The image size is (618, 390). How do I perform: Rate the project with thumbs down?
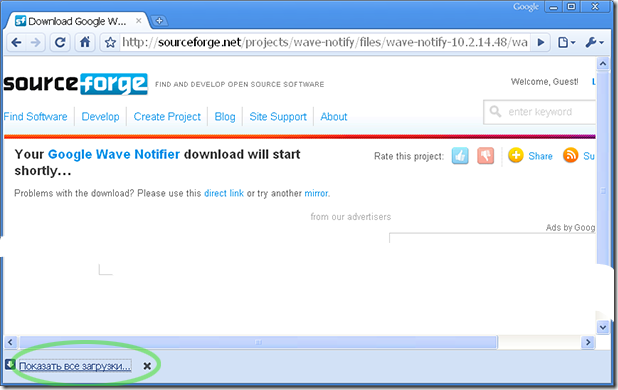tap(486, 155)
